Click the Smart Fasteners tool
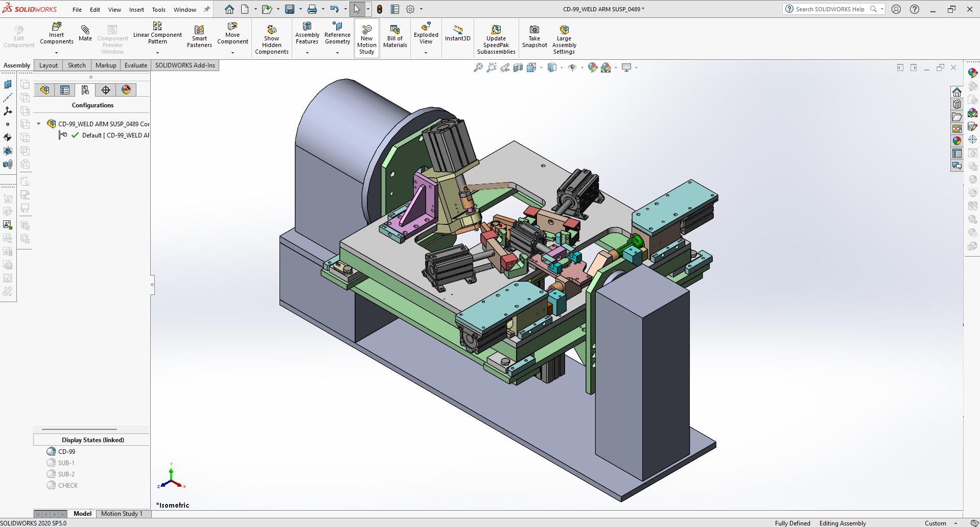 199,36
